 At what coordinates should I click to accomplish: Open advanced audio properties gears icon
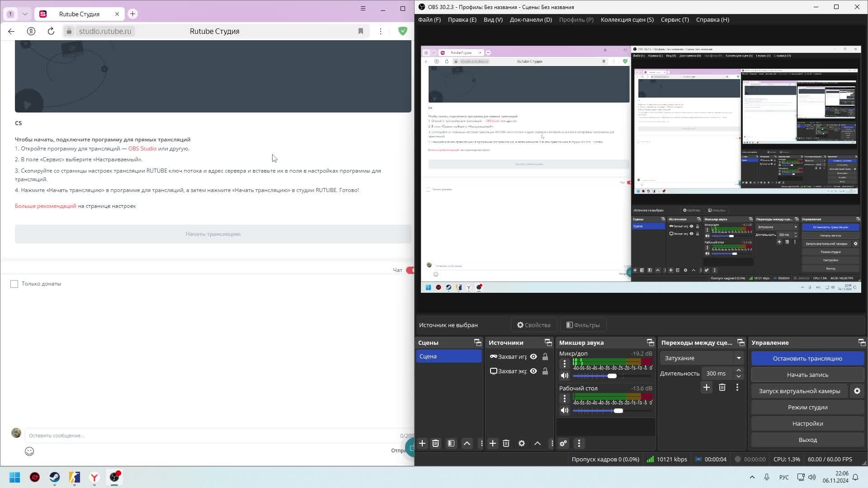coord(563,443)
